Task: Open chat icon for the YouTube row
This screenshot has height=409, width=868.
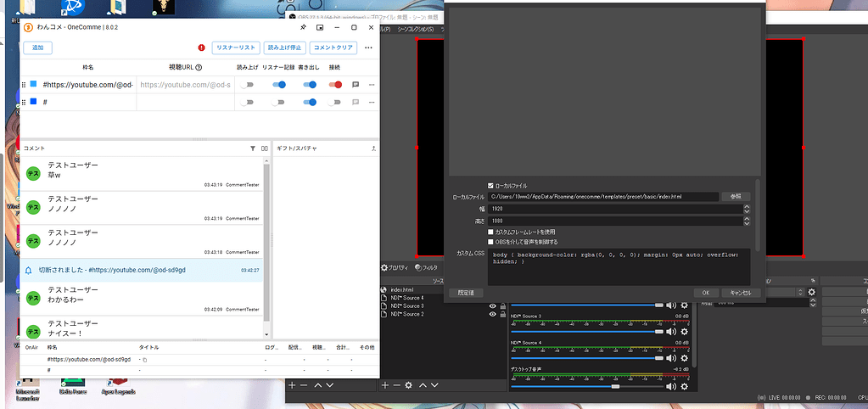Action: (355, 85)
